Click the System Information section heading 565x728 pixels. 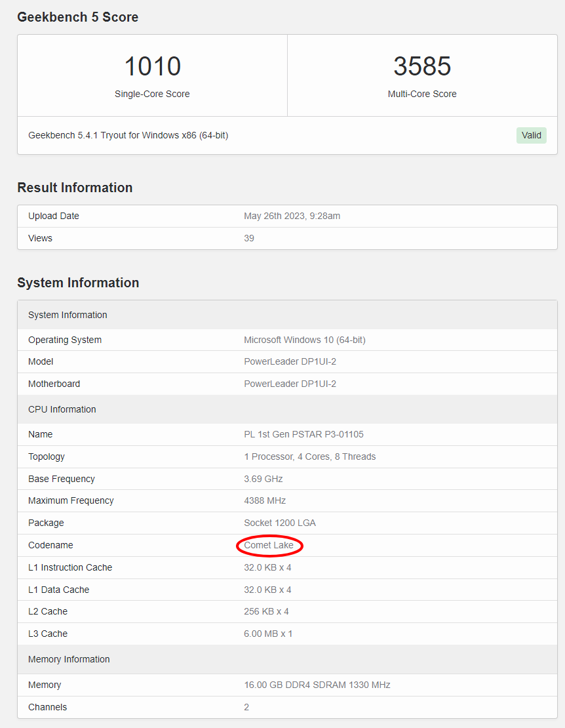[78, 283]
